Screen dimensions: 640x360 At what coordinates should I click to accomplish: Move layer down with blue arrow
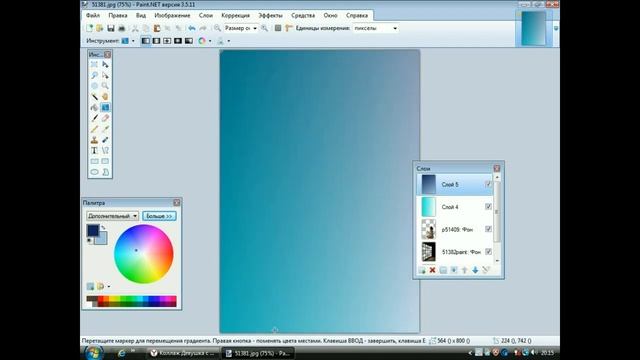click(475, 270)
